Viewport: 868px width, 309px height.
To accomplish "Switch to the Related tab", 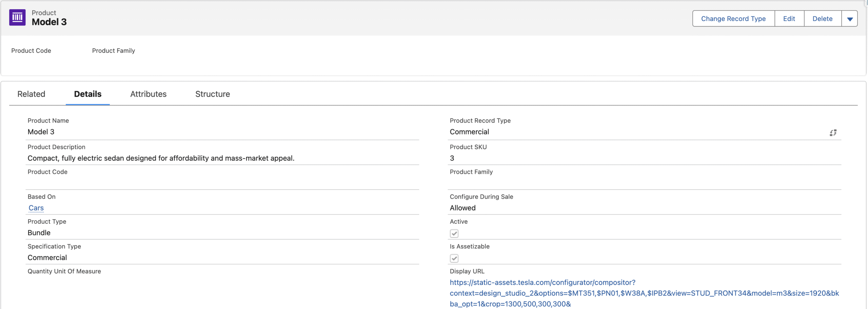I will (x=31, y=94).
